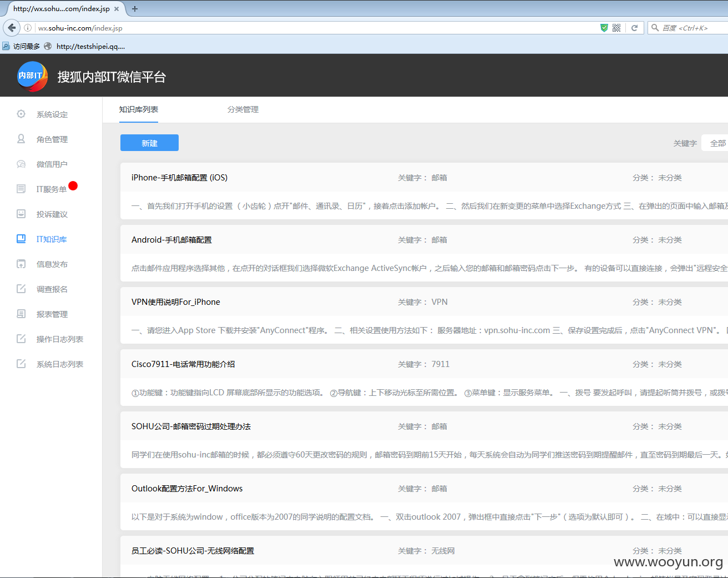
Task: Click the description text under Cisco7911
Action: pyautogui.click(x=429, y=393)
